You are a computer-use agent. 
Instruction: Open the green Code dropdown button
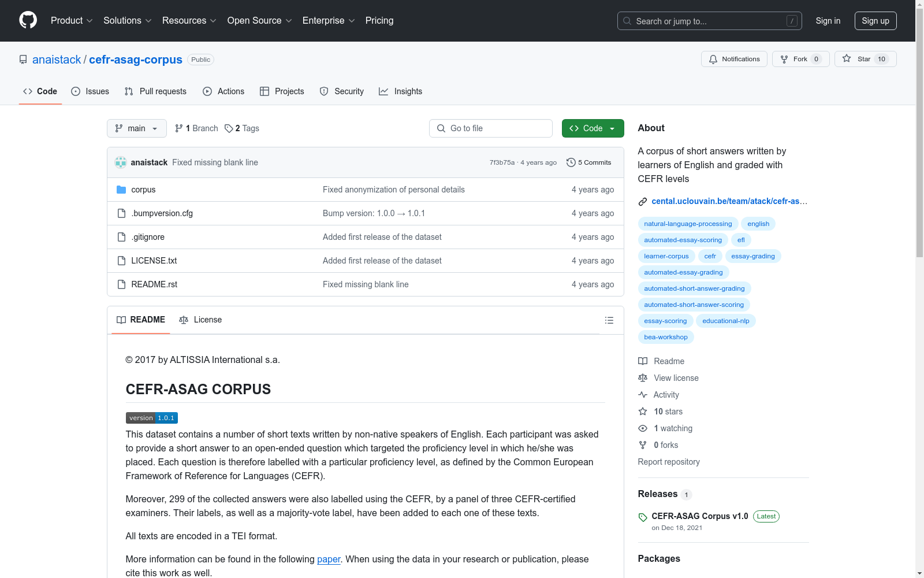tap(593, 128)
